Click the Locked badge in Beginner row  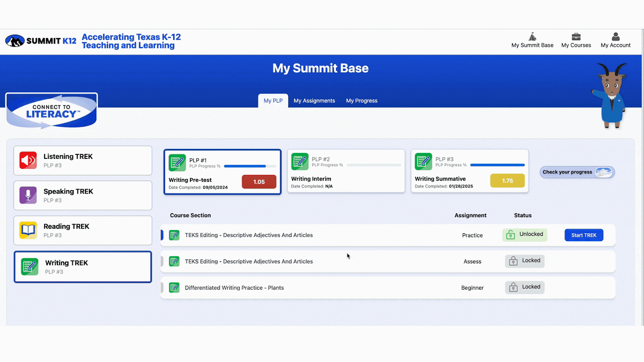(524, 287)
